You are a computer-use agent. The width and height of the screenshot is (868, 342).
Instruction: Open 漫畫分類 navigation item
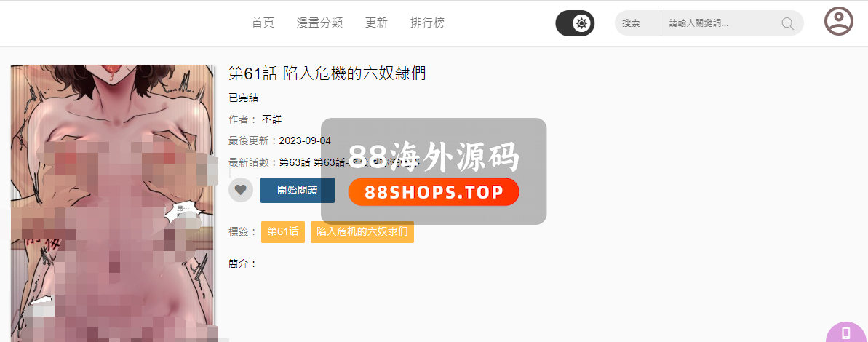319,23
